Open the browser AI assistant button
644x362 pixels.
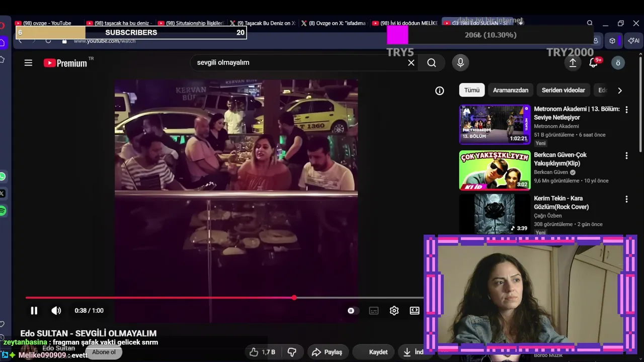634,41
